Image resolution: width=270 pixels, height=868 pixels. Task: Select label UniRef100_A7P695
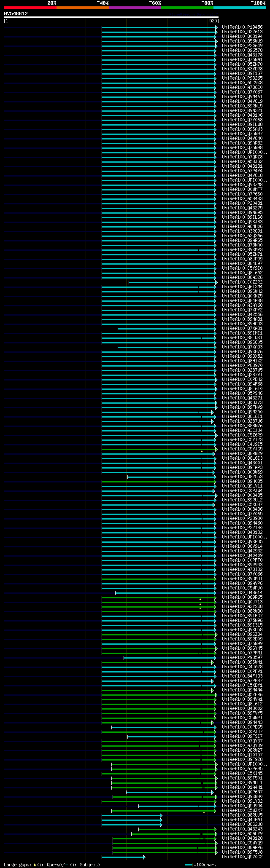tap(242, 769)
